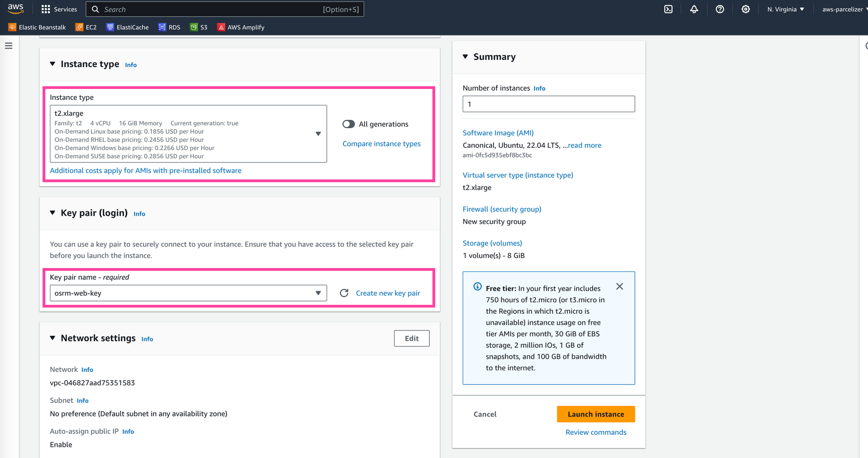
Task: Click the Launch instance button
Action: 595,414
